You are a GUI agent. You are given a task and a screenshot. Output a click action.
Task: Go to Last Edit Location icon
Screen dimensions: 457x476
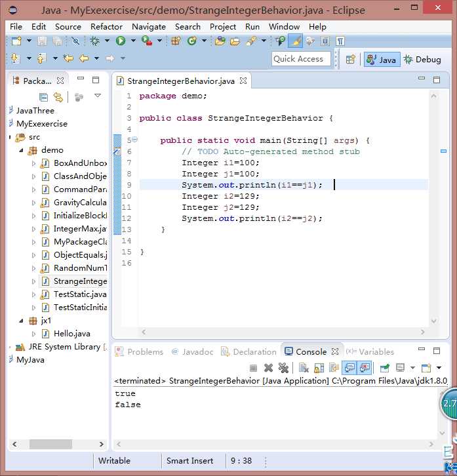(x=68, y=58)
